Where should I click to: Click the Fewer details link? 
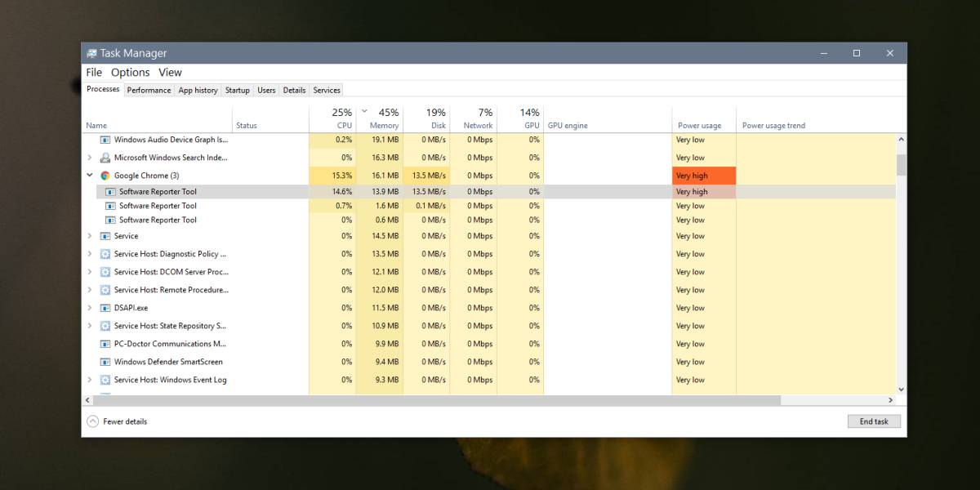coord(125,421)
